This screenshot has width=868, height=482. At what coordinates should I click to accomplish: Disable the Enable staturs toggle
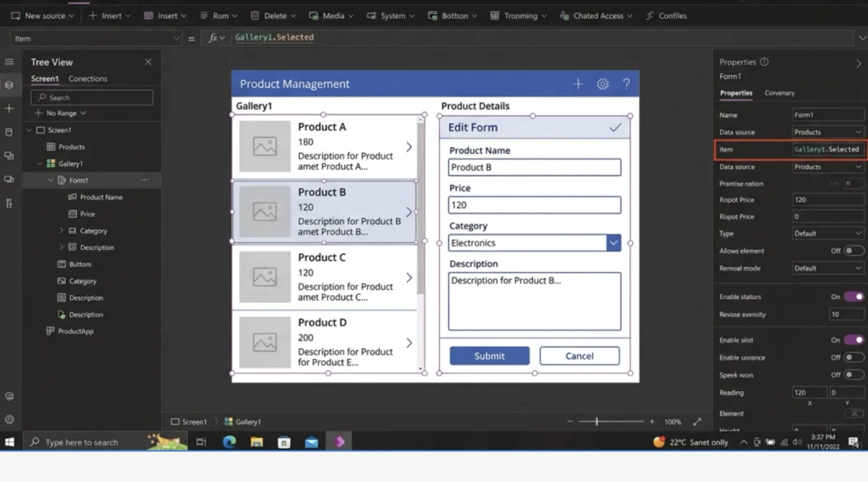tap(854, 296)
